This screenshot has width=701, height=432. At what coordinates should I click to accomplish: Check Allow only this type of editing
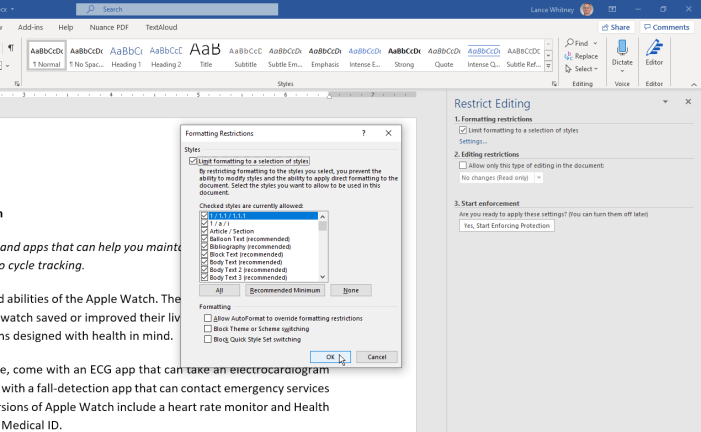coord(463,165)
